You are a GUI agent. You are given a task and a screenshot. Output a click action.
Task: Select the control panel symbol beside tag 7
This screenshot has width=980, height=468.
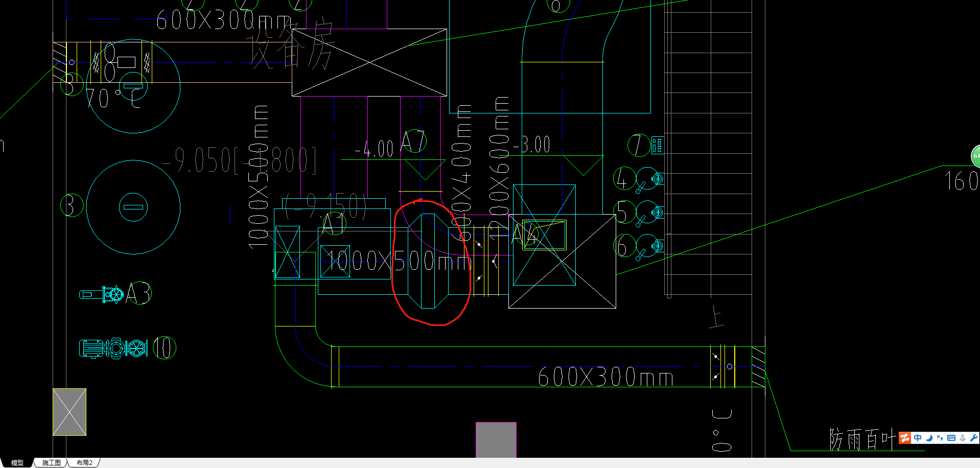tap(658, 145)
